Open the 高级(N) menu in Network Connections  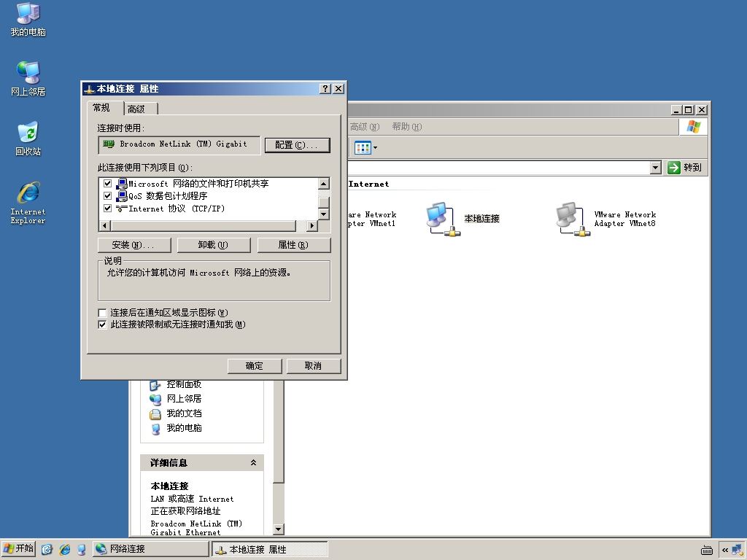coord(365,127)
